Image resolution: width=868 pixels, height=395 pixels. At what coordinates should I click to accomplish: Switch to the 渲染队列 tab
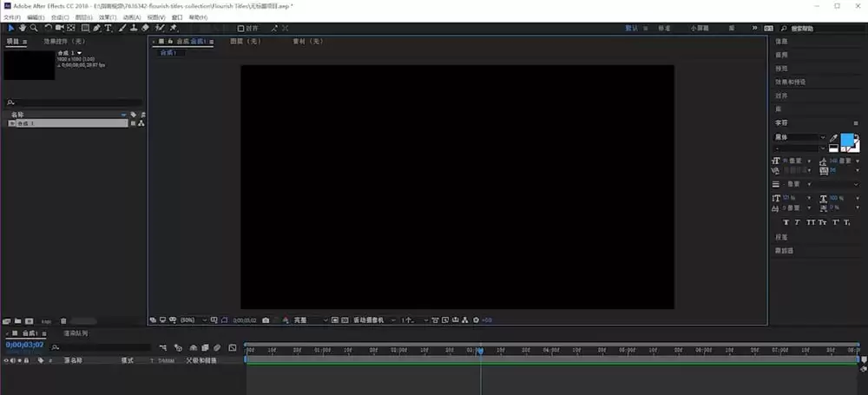(76, 333)
